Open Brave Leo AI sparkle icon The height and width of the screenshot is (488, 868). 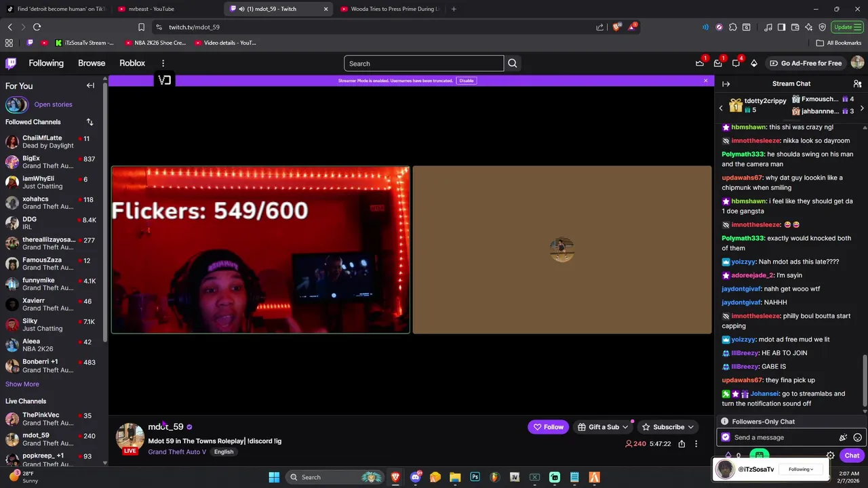tap(809, 27)
